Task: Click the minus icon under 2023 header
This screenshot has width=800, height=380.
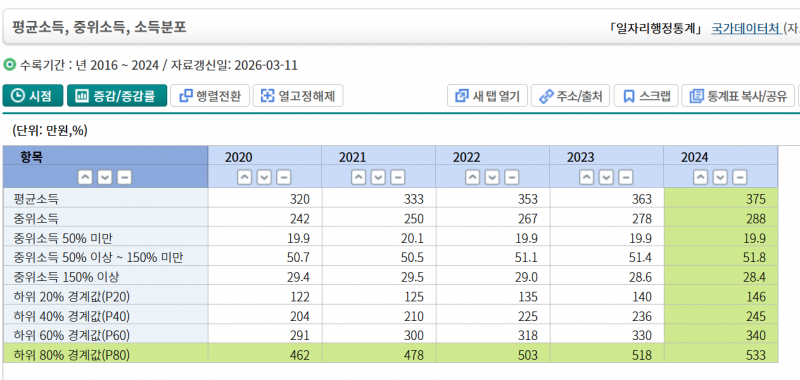Action: pos(626,178)
